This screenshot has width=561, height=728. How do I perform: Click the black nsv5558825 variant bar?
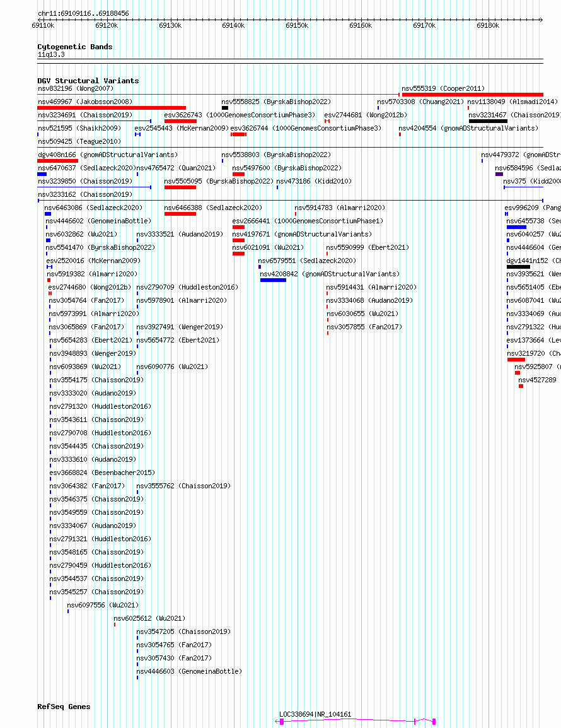pyautogui.click(x=225, y=108)
